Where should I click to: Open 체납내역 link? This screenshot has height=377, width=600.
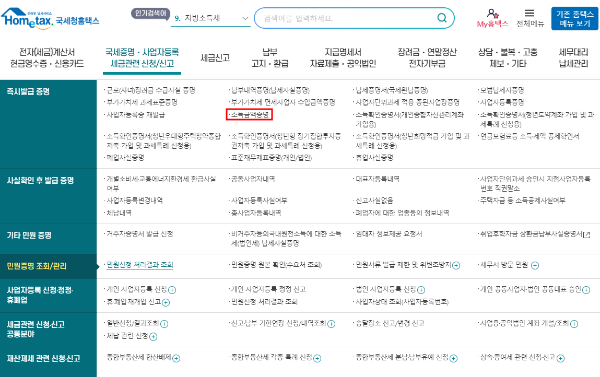(119, 212)
